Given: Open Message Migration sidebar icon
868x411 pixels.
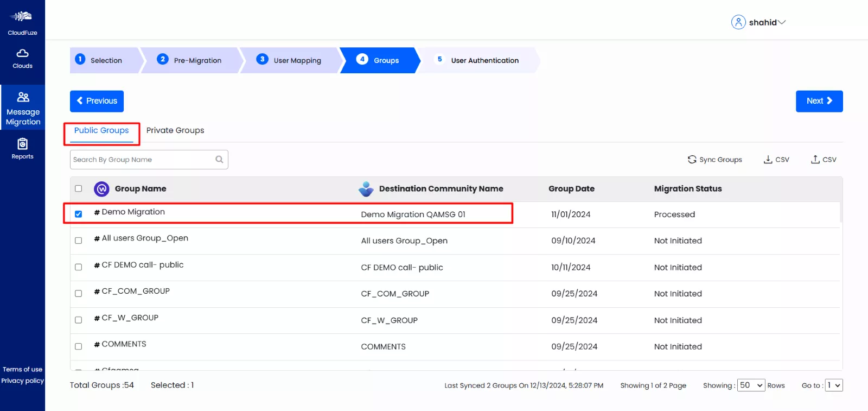Looking at the screenshot, I should tap(23, 97).
